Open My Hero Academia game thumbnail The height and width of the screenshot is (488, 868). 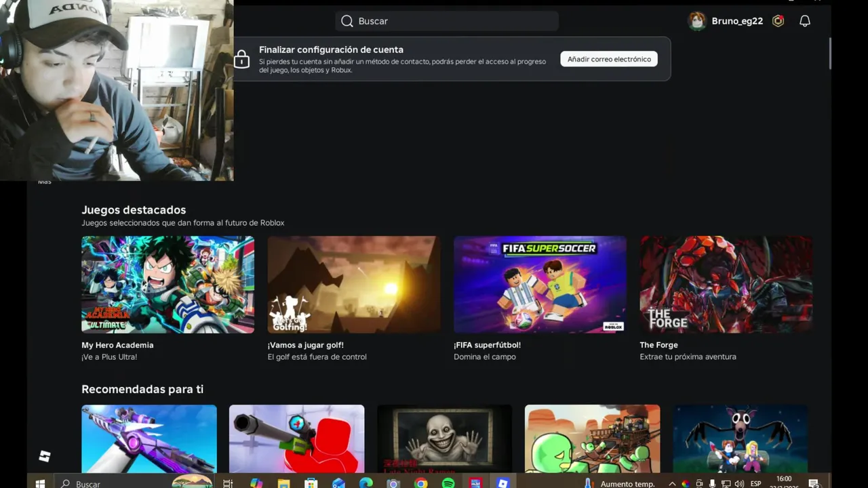tap(167, 285)
